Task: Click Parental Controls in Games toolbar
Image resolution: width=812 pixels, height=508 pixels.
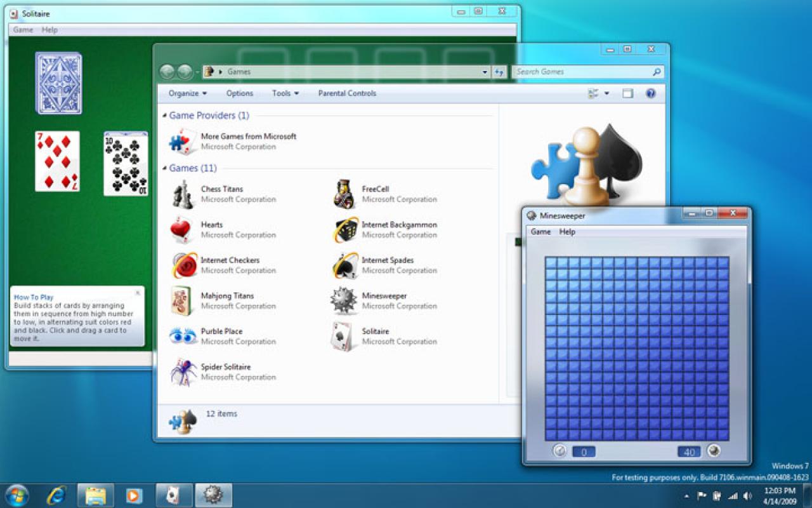Action: (x=347, y=93)
